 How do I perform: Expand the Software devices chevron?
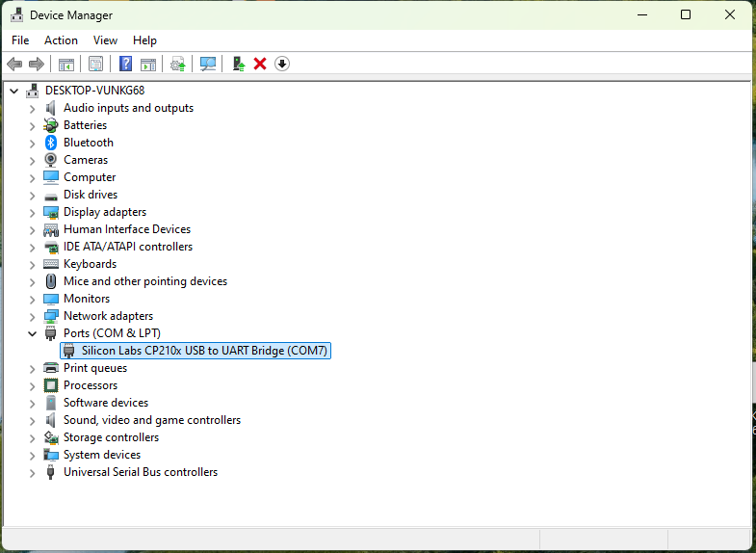point(33,404)
